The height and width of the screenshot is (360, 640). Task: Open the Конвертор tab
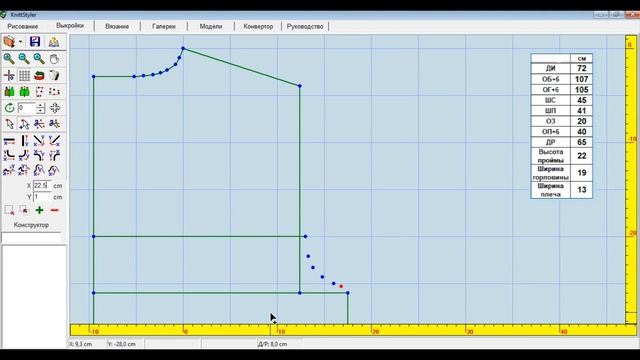258,26
